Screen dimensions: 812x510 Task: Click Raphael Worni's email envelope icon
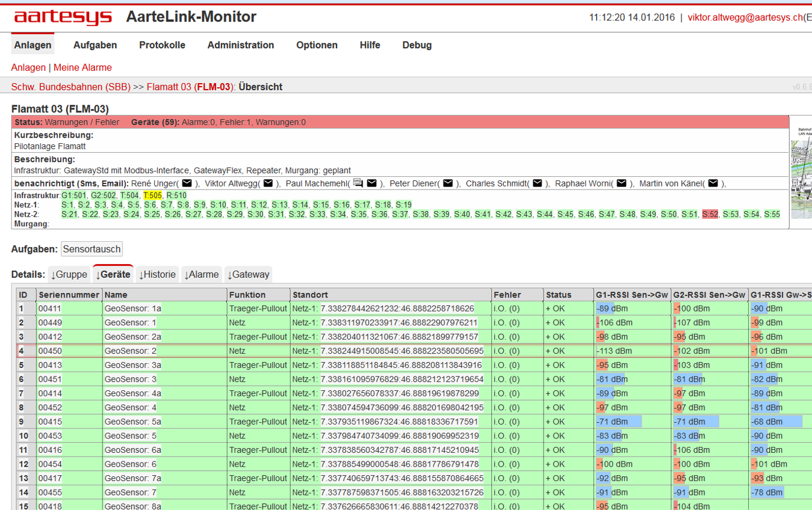point(622,183)
